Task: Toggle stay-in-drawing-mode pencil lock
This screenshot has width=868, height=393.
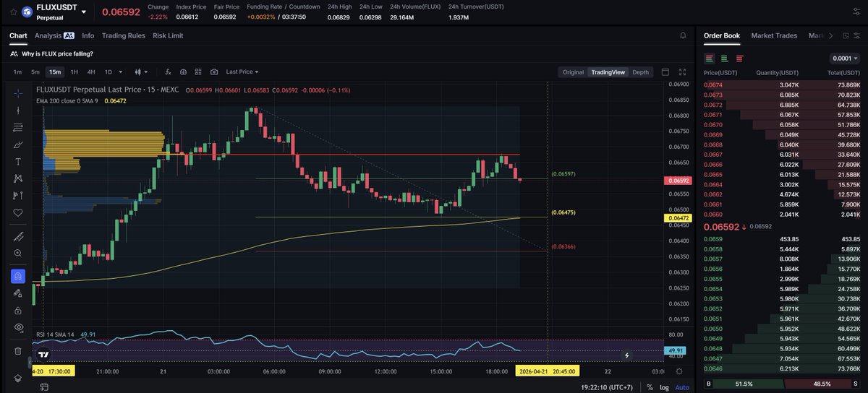Action: tap(18, 293)
